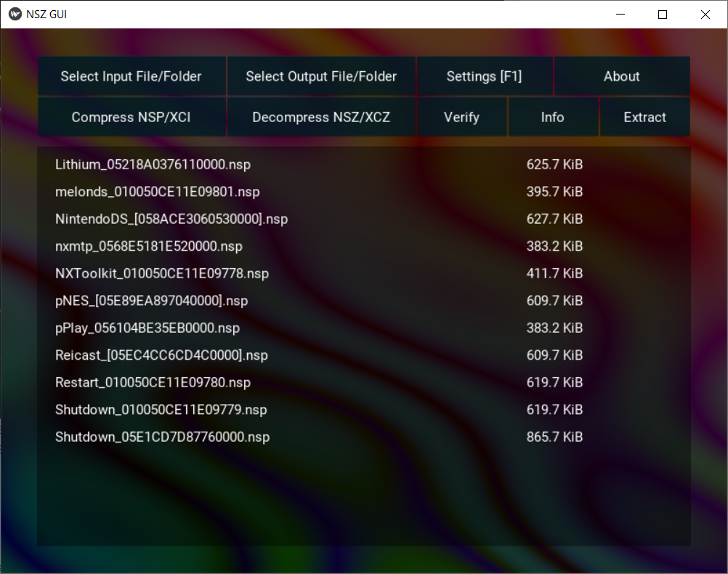728x574 pixels.
Task: Open Select Output File/Folder dialog
Action: tap(321, 76)
